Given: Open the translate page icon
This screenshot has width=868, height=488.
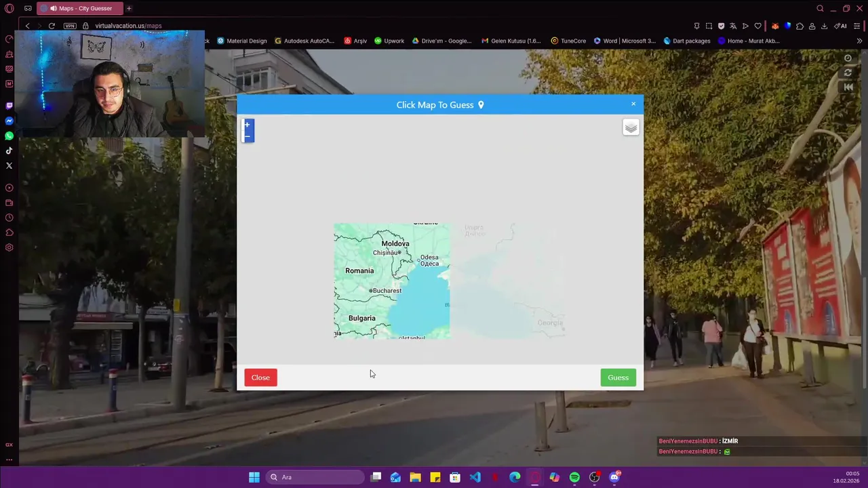Looking at the screenshot, I should 733,26.
